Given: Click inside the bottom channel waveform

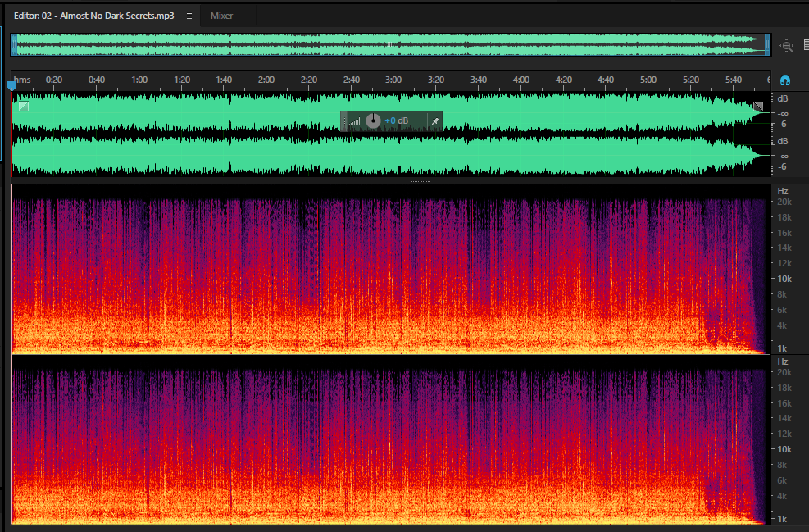Looking at the screenshot, I should pyautogui.click(x=391, y=155).
